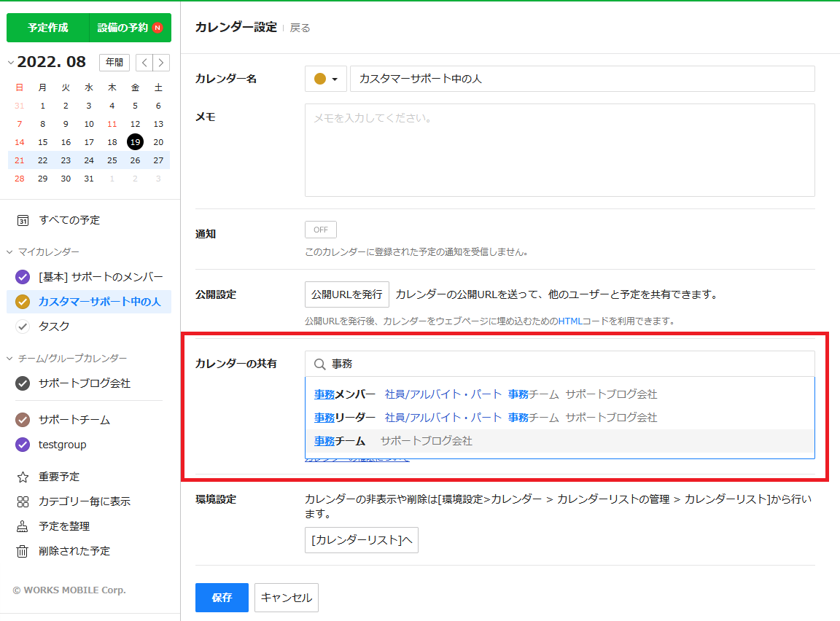
Task: Collapse the マイカレンダー section
Action: coord(10,252)
